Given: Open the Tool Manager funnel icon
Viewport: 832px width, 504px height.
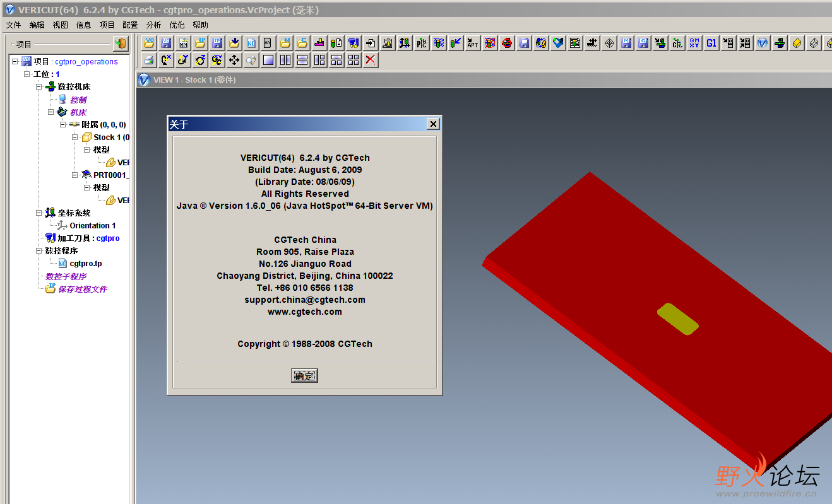Looking at the screenshot, I should click(x=354, y=43).
